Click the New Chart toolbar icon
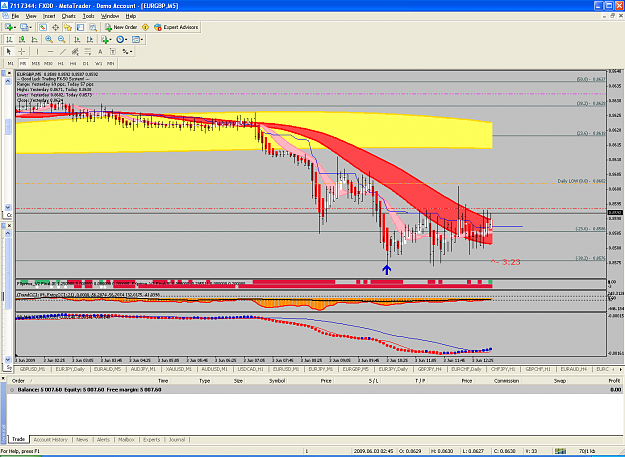625x457 pixels. tap(9, 27)
